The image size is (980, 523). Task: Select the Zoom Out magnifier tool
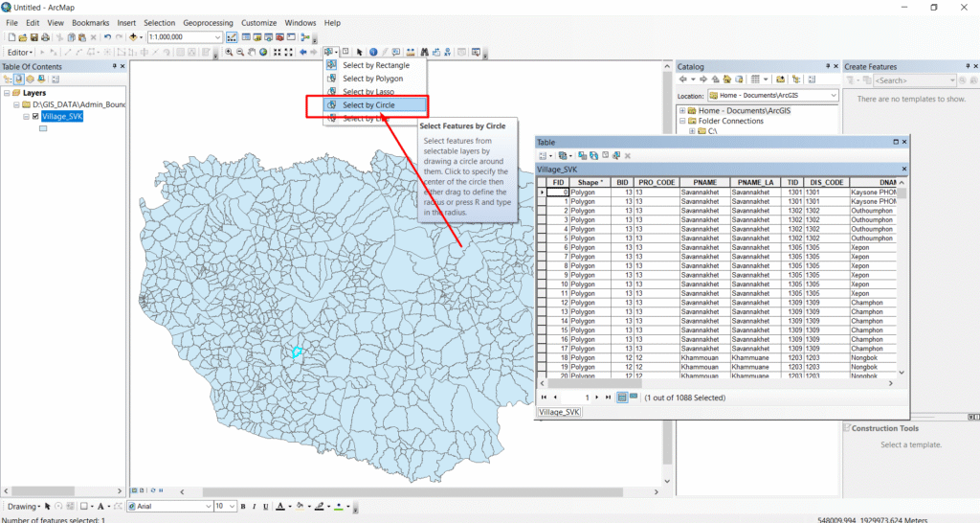(x=240, y=53)
